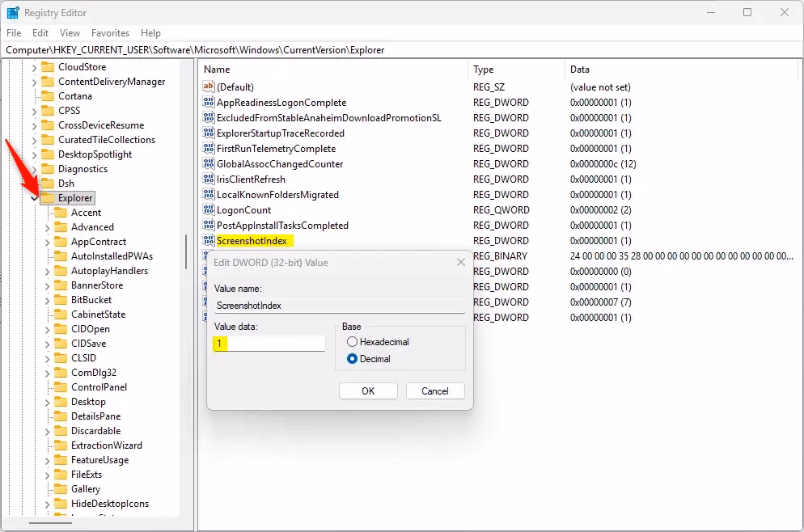The width and height of the screenshot is (804, 532).
Task: Expand the Cortana tree node
Action: tap(34, 96)
